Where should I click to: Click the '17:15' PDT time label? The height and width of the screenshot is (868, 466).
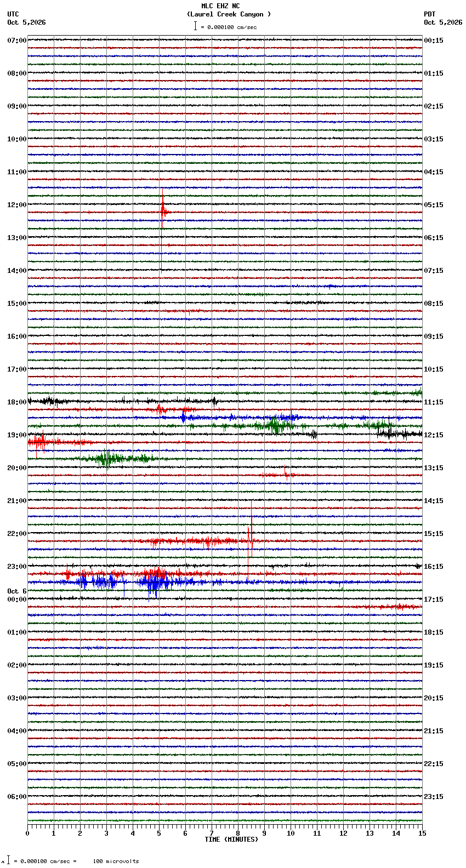[x=434, y=599]
